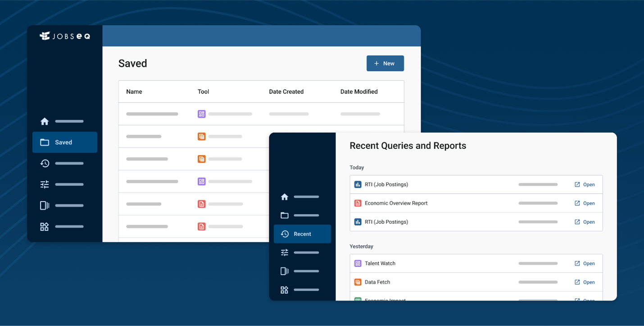Select the Recent item in the sidebar
This screenshot has width=644, height=326.
click(x=302, y=234)
